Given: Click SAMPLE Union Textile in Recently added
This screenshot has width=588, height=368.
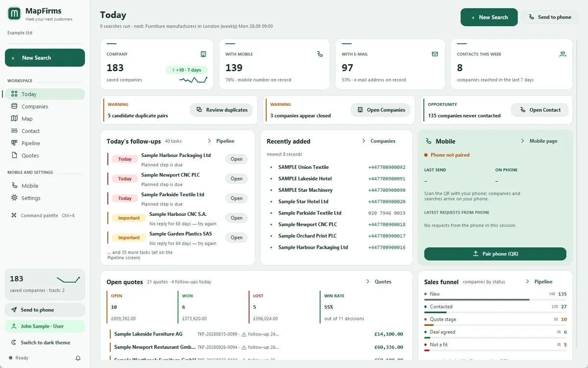Looking at the screenshot, I should [x=303, y=167].
